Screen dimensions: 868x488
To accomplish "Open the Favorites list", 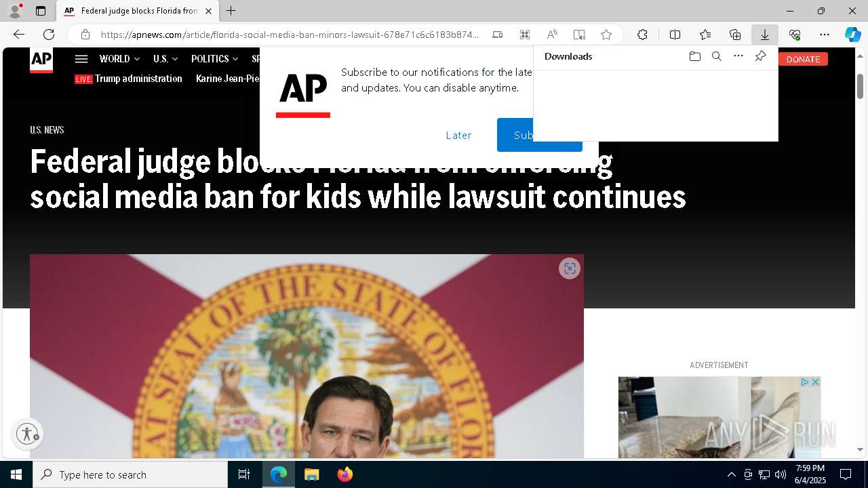I will pos(705,35).
